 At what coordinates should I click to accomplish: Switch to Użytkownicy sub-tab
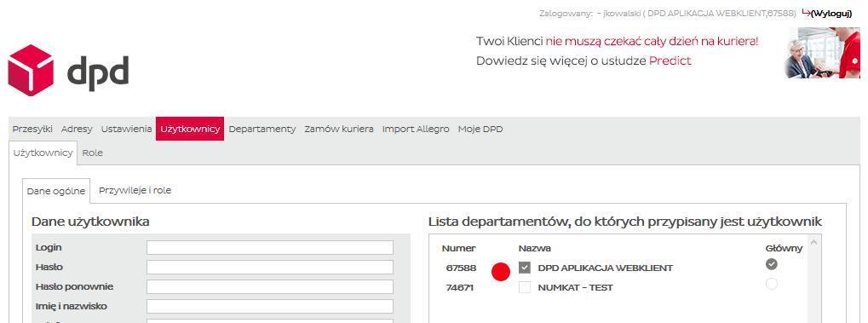(x=43, y=153)
